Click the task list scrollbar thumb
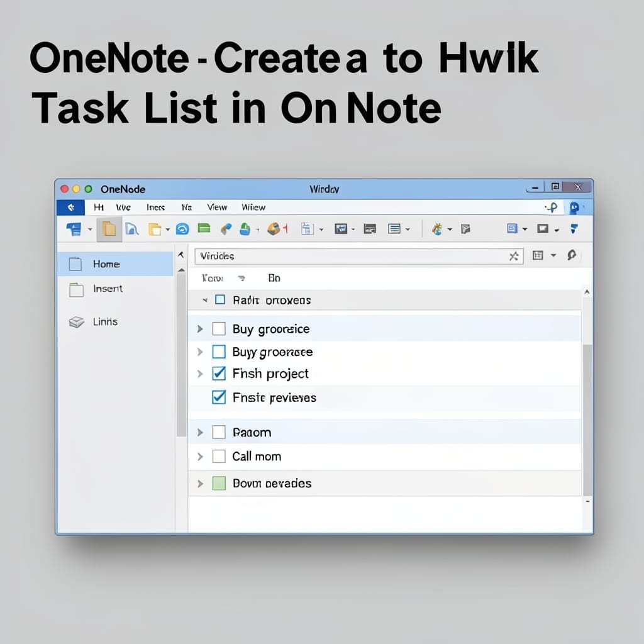 pyautogui.click(x=587, y=420)
